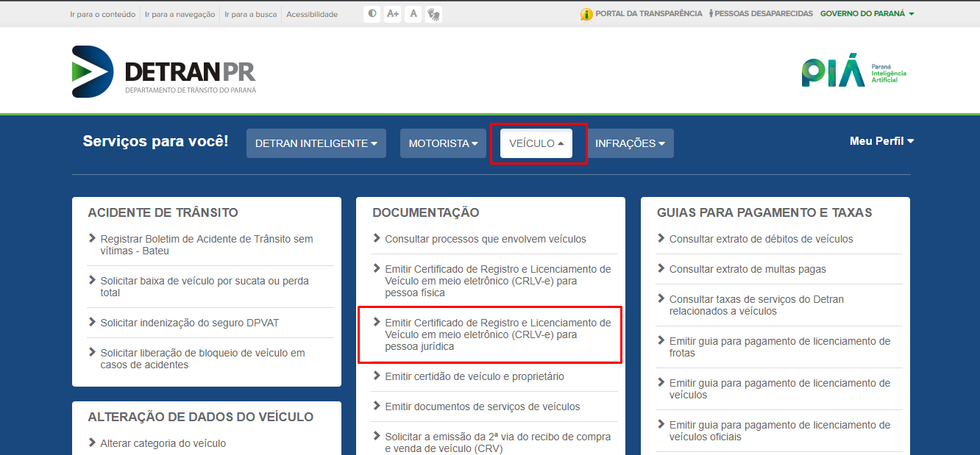Open the PIÁ Paraná Inteligência Artificial logo
980x455 pixels.
click(x=854, y=72)
